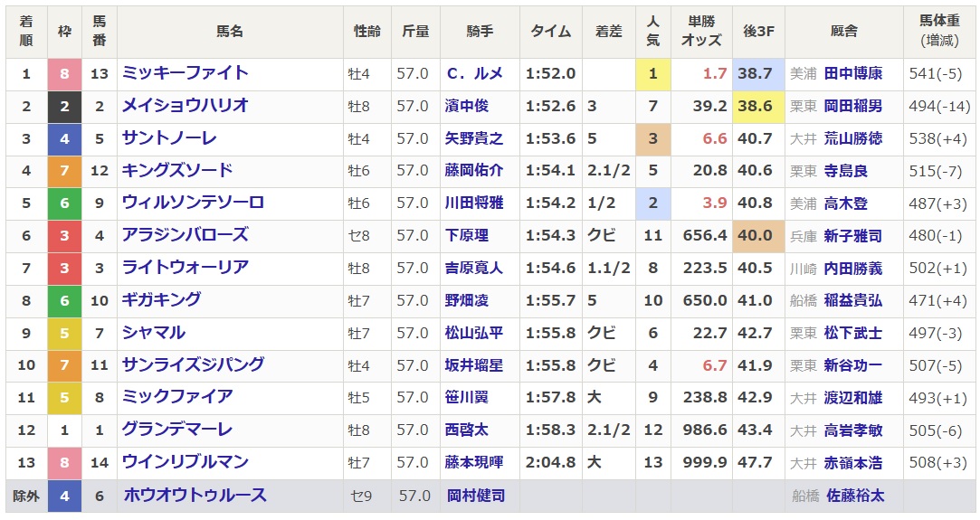The height and width of the screenshot is (520, 980).
Task: Open jockey 矢野貴之 page
Action: coord(473,138)
